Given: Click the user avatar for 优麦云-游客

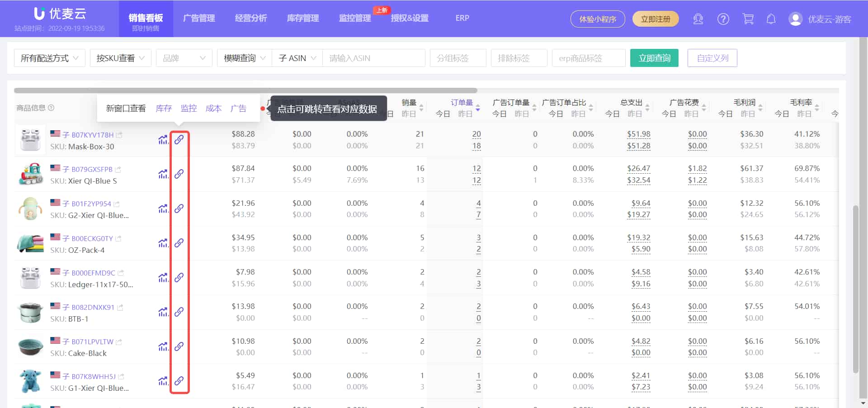Looking at the screenshot, I should (x=795, y=19).
